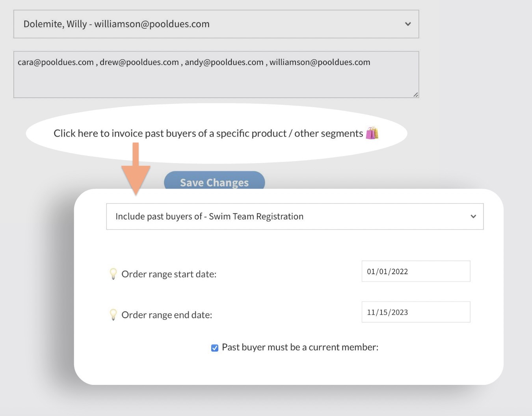Screen dimensions: 532x416
Task: Click the Past buyer must be a current member label
Action: (x=300, y=347)
